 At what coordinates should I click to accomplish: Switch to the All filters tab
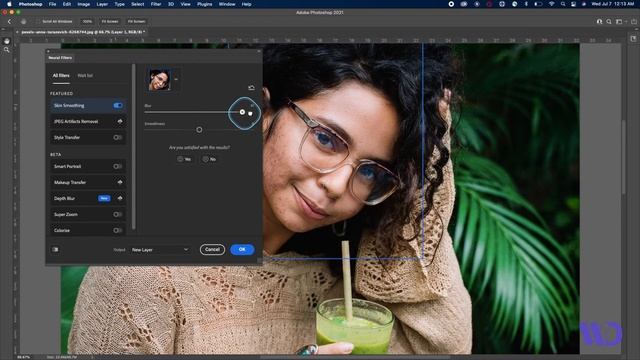[61, 76]
